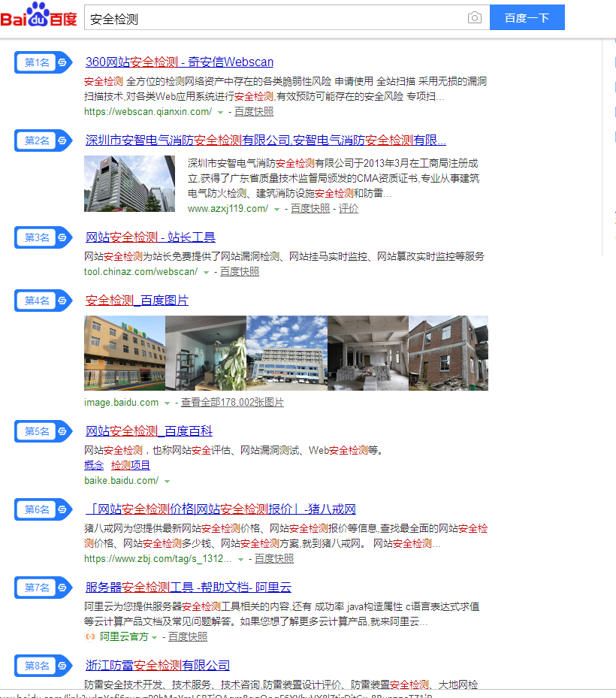Open 百度快照 for the azxj119 result
This screenshot has width=616, height=698.
point(310,208)
